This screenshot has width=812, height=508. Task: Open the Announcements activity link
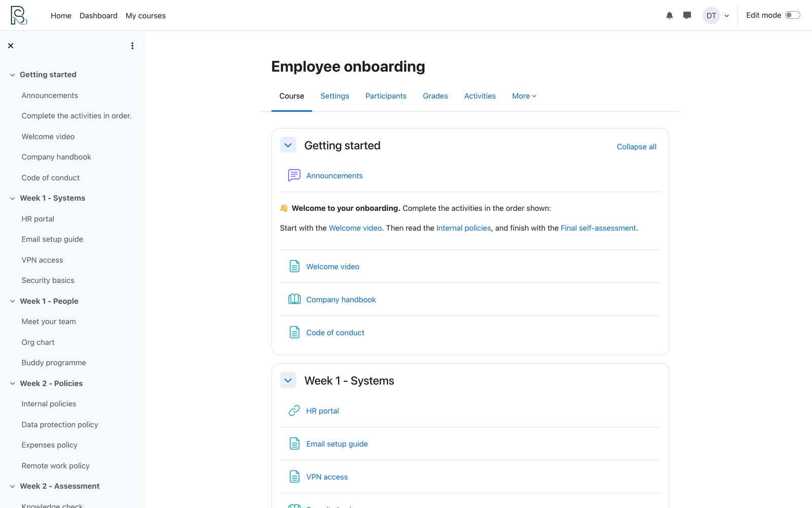coord(334,176)
